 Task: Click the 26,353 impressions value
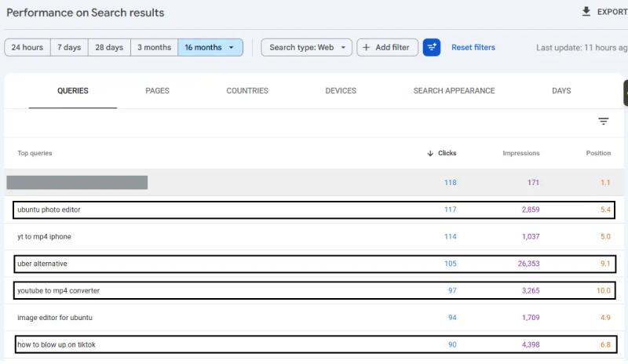(x=528, y=264)
